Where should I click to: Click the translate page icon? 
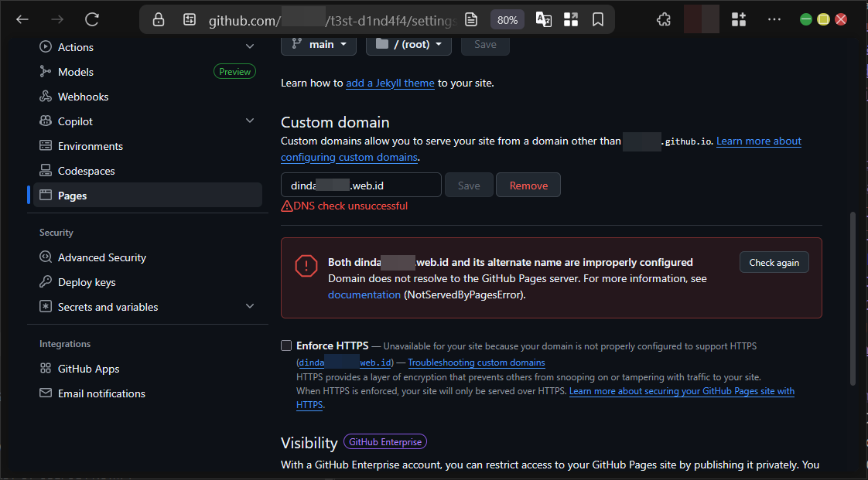(543, 19)
